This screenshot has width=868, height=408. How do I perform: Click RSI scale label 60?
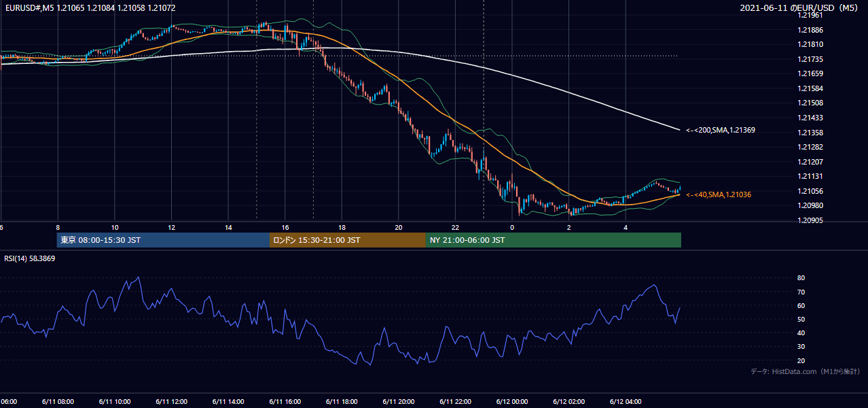click(801, 305)
